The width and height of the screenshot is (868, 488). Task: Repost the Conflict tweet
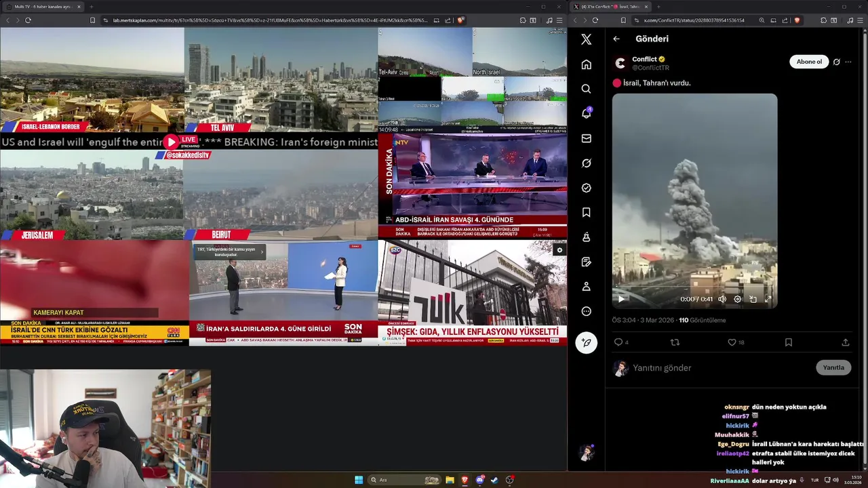click(675, 342)
